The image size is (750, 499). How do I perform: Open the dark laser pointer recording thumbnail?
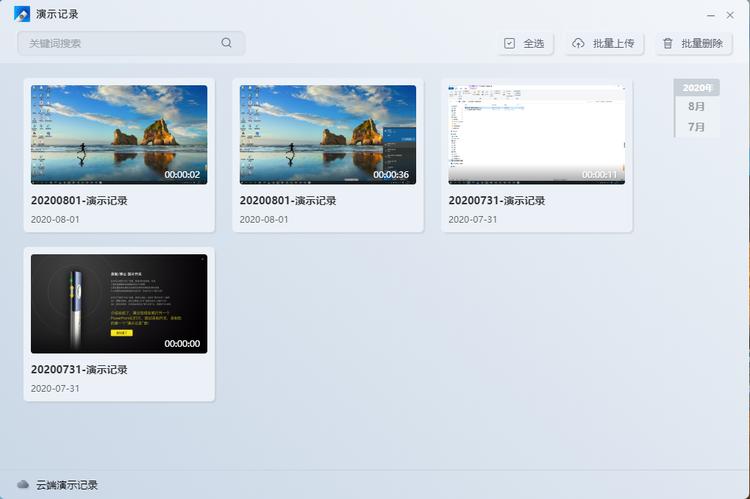click(119, 303)
